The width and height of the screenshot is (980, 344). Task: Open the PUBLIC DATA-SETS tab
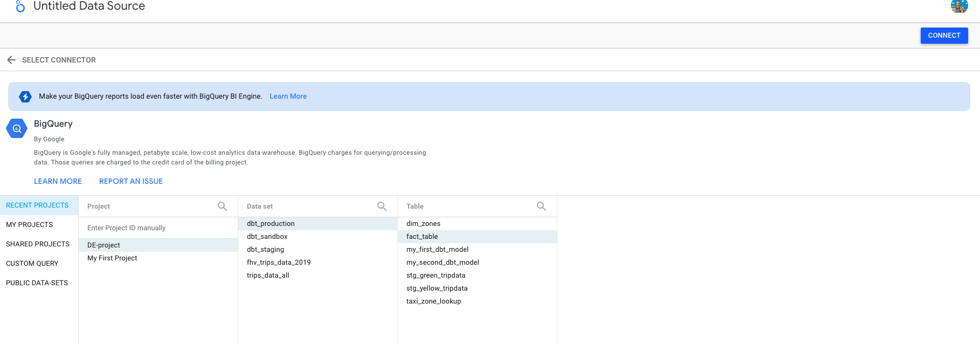tap(39, 283)
